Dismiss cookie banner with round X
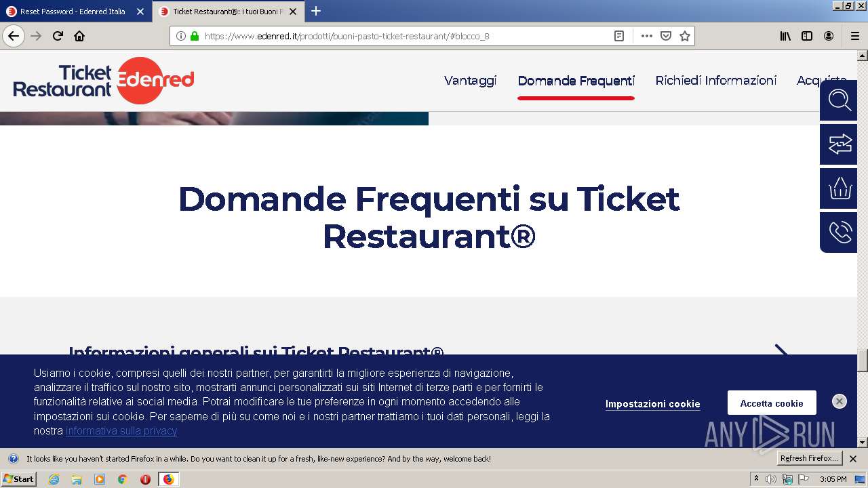 coord(840,401)
